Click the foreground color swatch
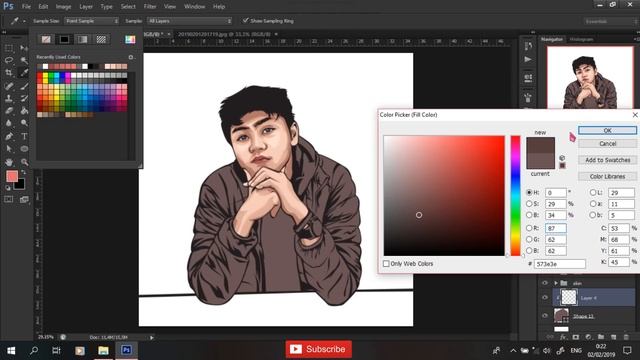 pyautogui.click(x=12, y=176)
